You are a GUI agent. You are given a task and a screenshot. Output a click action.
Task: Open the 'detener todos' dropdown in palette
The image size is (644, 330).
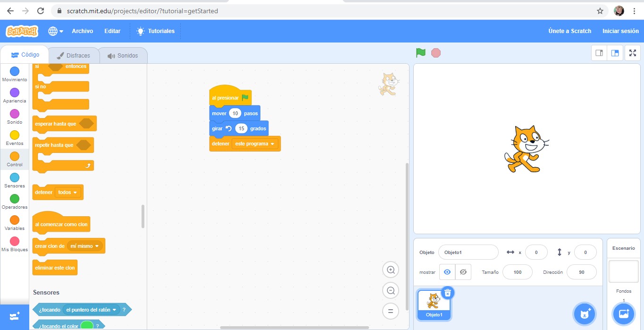(x=68, y=193)
